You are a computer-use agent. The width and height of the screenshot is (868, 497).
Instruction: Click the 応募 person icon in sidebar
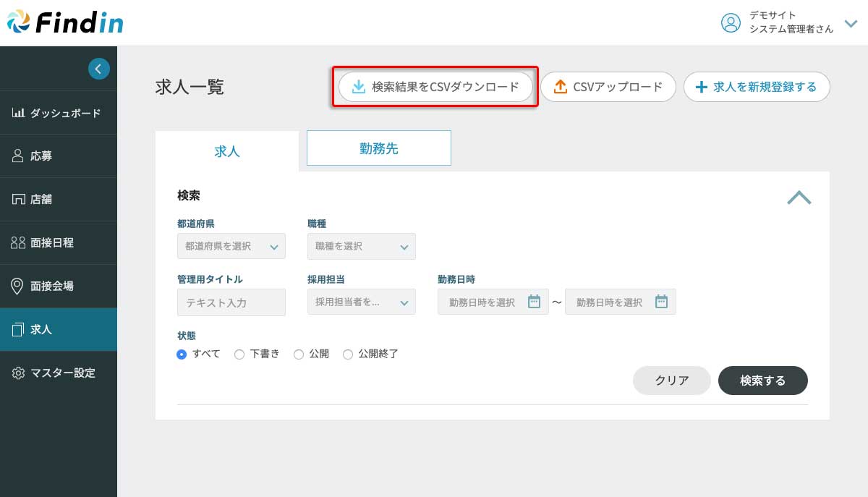coord(18,156)
